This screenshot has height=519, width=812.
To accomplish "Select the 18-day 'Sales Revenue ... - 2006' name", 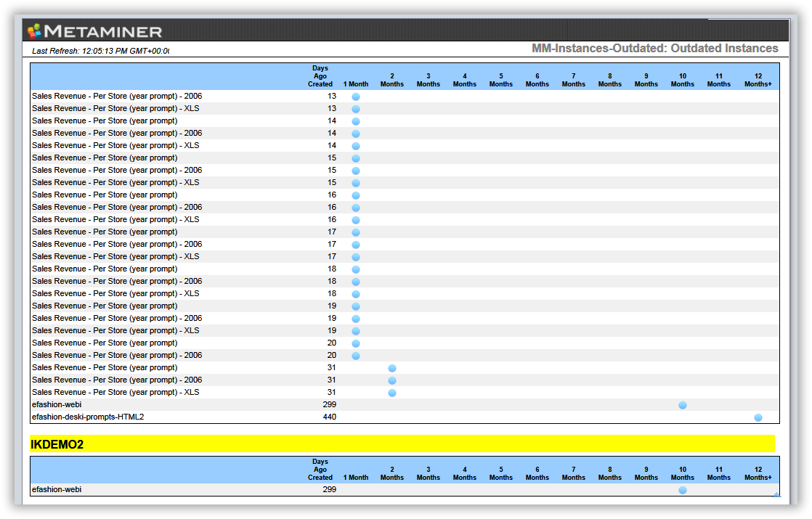I will pyautogui.click(x=117, y=282).
